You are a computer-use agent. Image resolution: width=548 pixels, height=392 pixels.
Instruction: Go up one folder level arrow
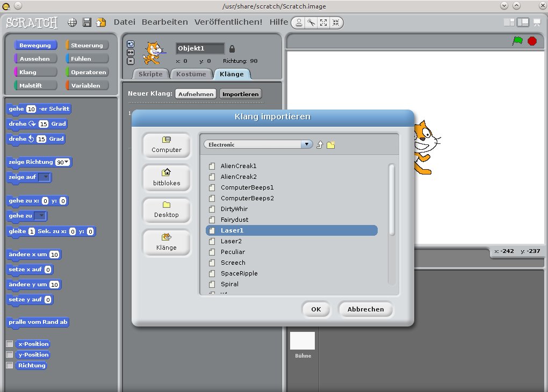coord(320,145)
